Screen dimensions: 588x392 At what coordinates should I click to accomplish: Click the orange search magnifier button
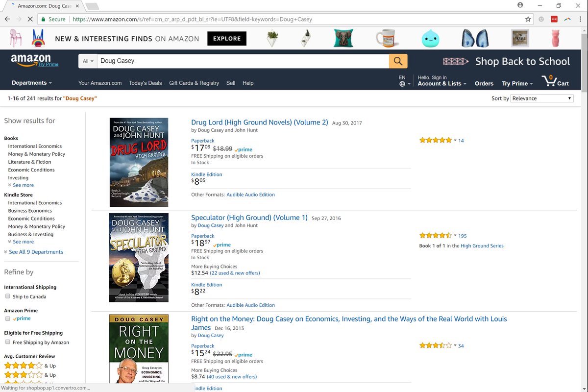398,61
